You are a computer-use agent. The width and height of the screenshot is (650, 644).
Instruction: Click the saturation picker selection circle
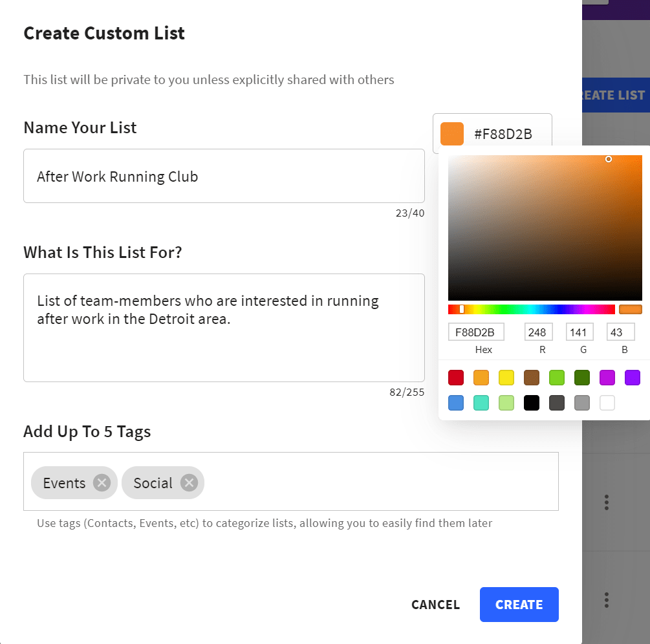click(609, 159)
